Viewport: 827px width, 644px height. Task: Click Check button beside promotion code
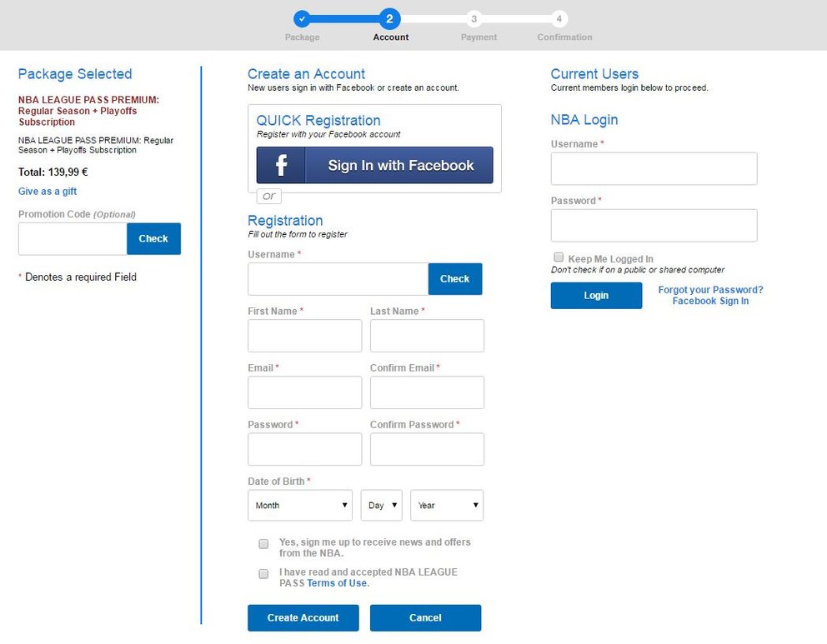pyautogui.click(x=153, y=239)
